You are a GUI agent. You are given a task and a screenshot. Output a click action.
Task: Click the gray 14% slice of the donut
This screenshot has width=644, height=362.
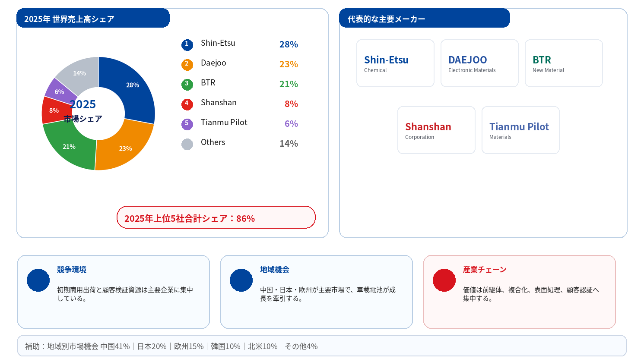tap(80, 74)
